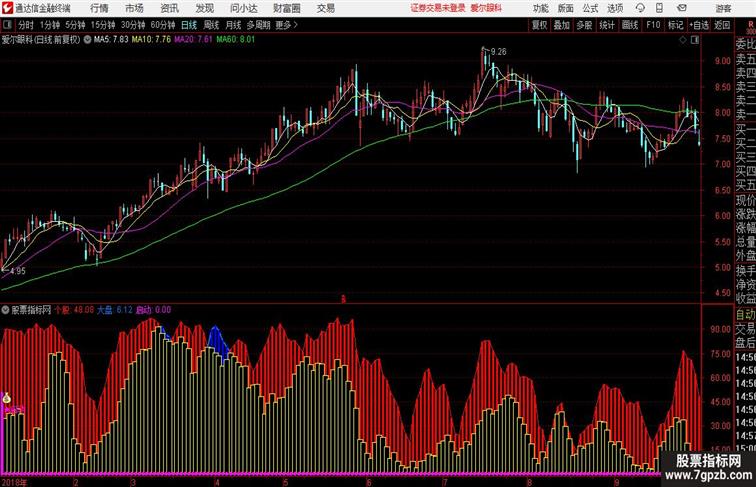Switch to 60分钟 period
The image size is (756, 487).
click(x=163, y=25)
